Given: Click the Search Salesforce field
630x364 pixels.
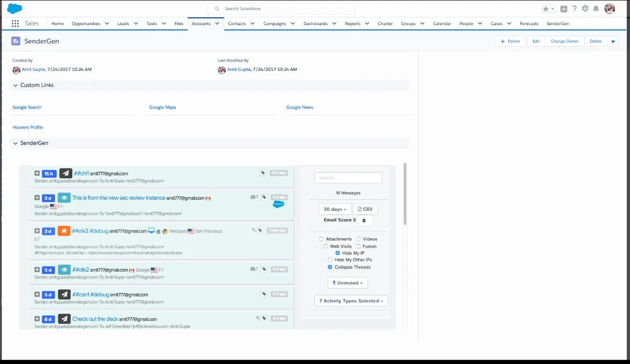Looking at the screenshot, I should (282, 9).
